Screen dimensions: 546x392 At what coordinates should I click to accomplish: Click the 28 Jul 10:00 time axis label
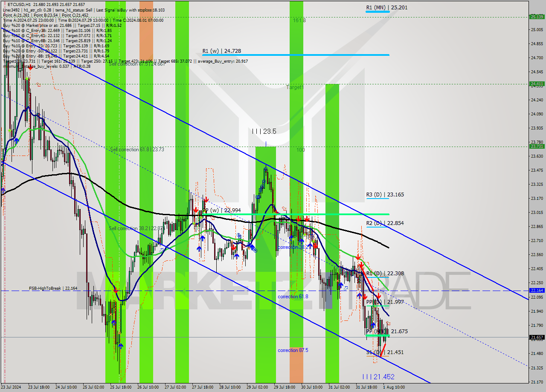[x=229, y=387]
